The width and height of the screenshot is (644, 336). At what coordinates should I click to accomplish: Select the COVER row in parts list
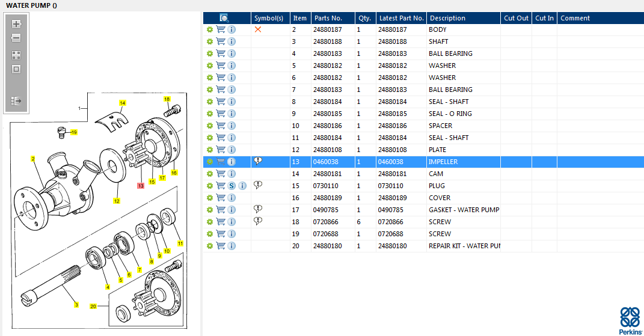pyautogui.click(x=439, y=198)
